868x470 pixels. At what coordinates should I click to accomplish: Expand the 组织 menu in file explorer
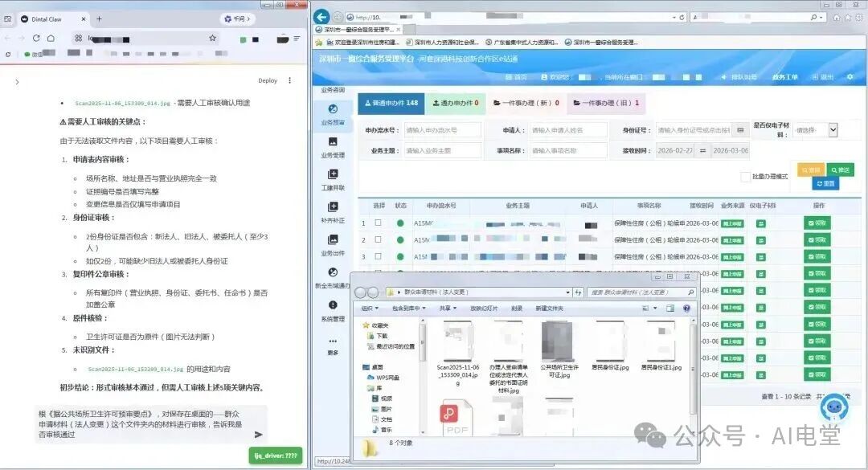366,306
